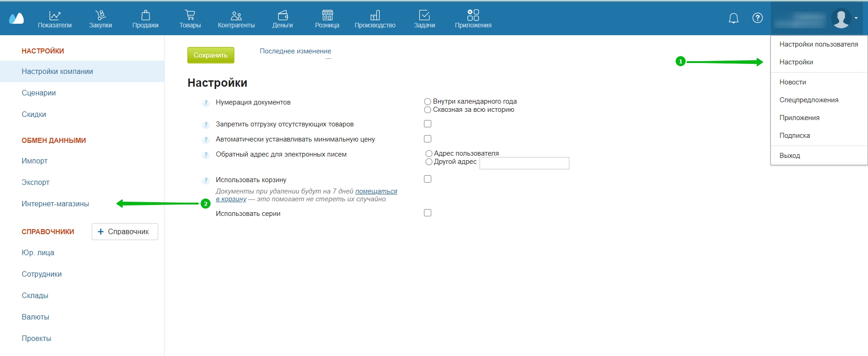Image resolution: width=868 pixels, height=356 pixels.
Task: Open Скидки in sidebar
Action: point(34,115)
